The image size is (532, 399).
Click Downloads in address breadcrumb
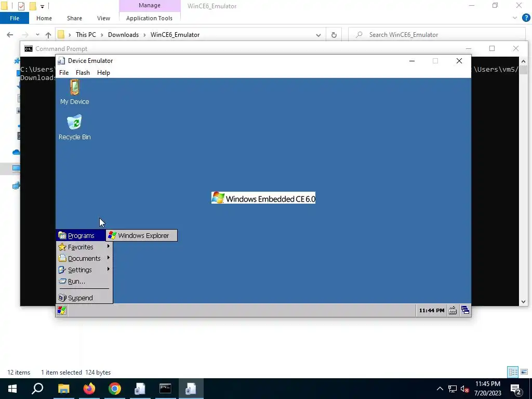[123, 35]
